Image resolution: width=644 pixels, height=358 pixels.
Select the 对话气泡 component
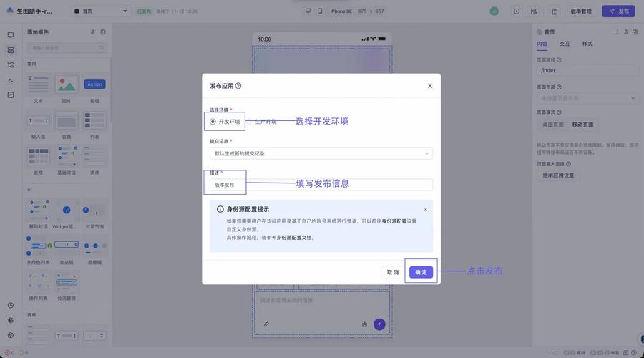tap(95, 215)
